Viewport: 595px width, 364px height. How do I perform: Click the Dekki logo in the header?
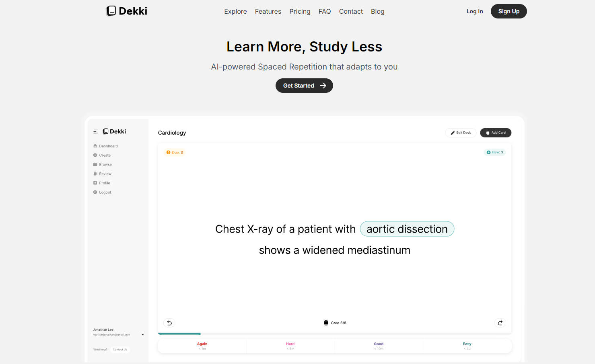(x=127, y=11)
